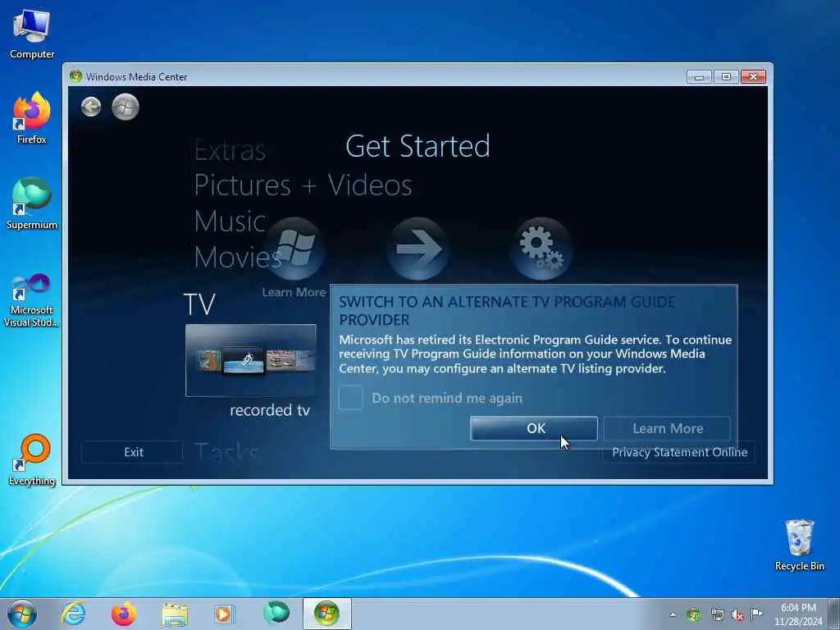Click the muted volume tray icon

click(737, 614)
